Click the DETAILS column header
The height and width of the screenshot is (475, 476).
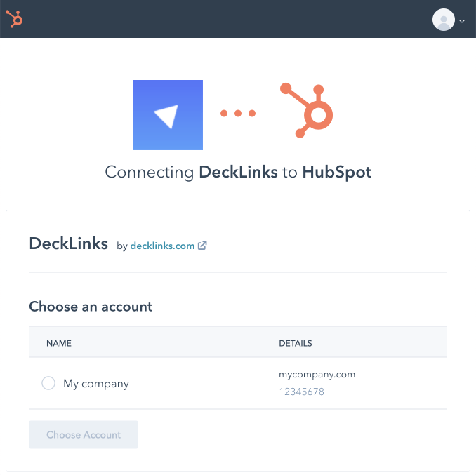click(x=296, y=343)
